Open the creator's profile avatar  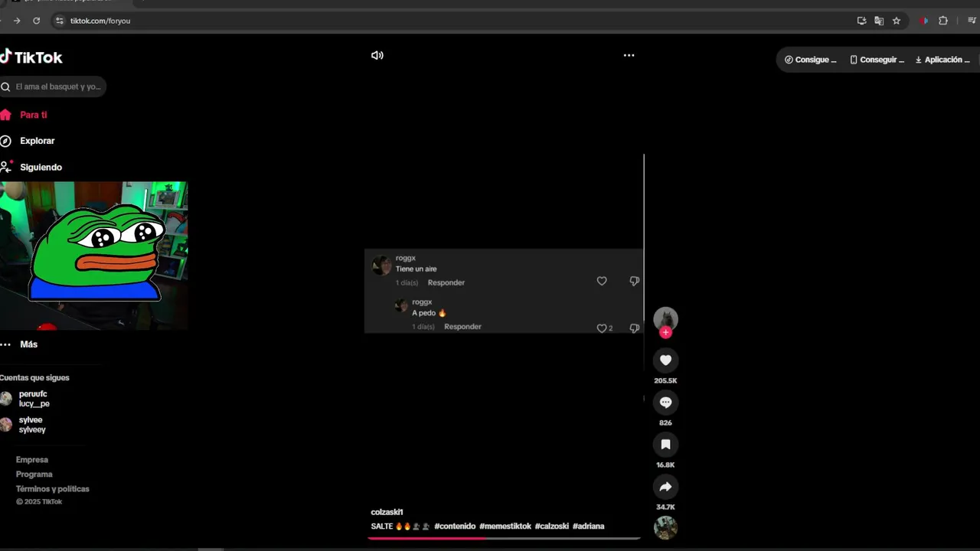point(665,318)
